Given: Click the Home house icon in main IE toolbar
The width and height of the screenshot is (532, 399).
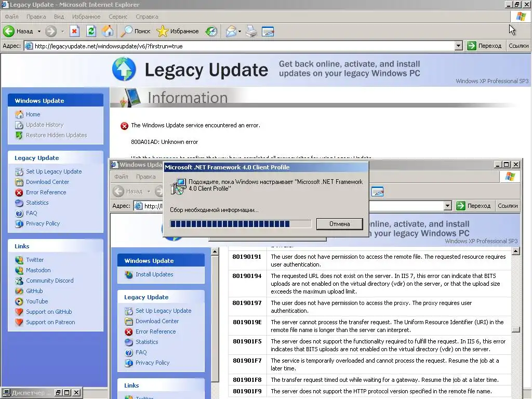Looking at the screenshot, I should [x=108, y=31].
